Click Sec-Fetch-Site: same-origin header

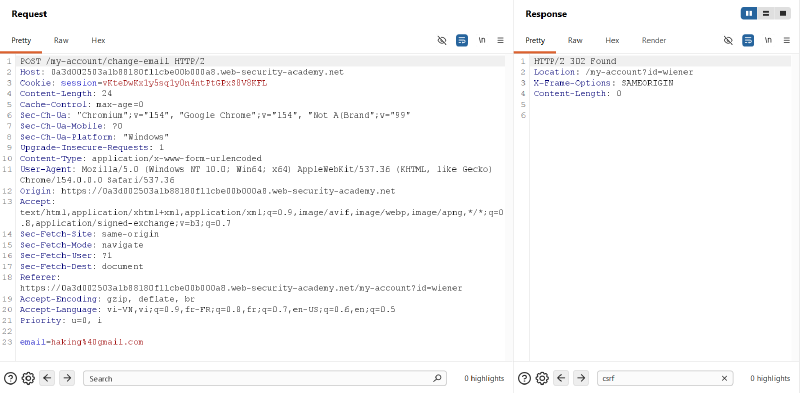pos(89,234)
